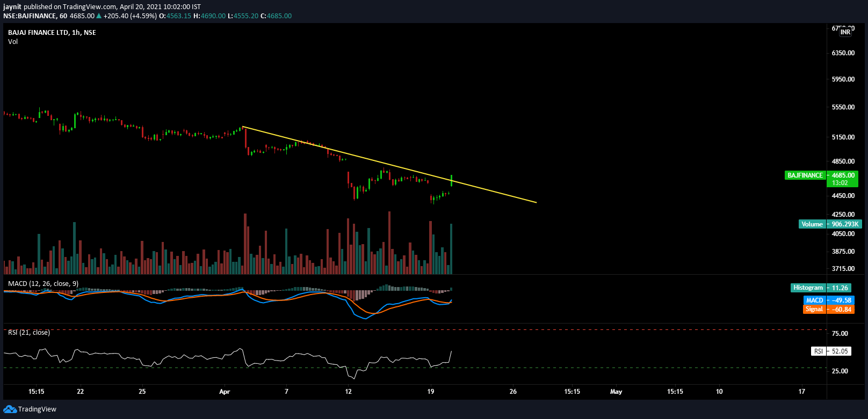Image resolution: width=868 pixels, height=419 pixels.
Task: Select the yellow descending trendline
Action: [389, 165]
